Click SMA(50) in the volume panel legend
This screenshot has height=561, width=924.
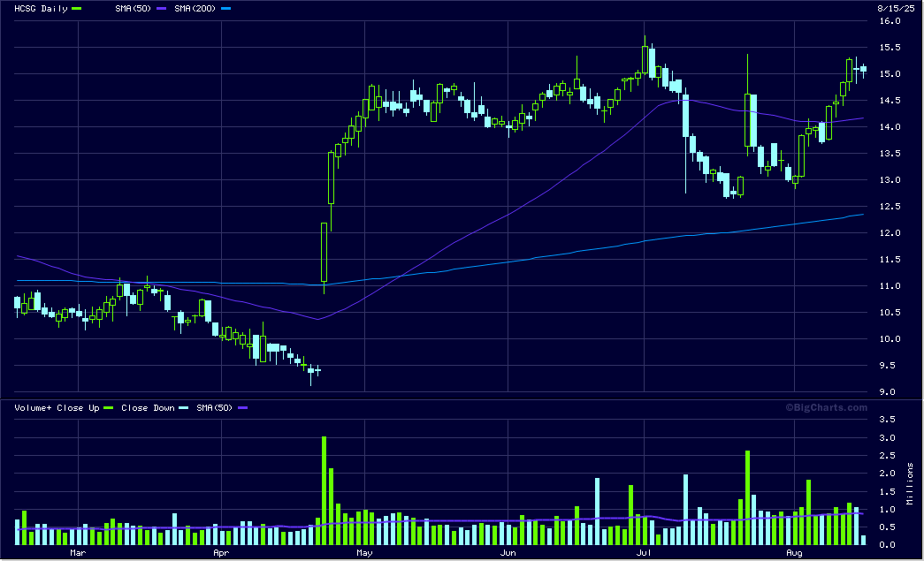click(215, 408)
